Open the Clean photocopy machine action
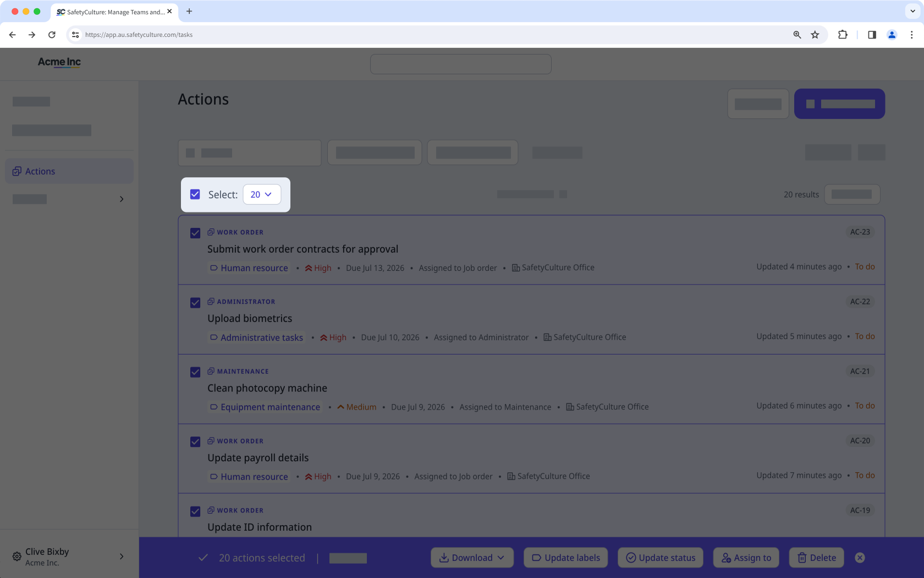924x578 pixels. pyautogui.click(x=267, y=388)
